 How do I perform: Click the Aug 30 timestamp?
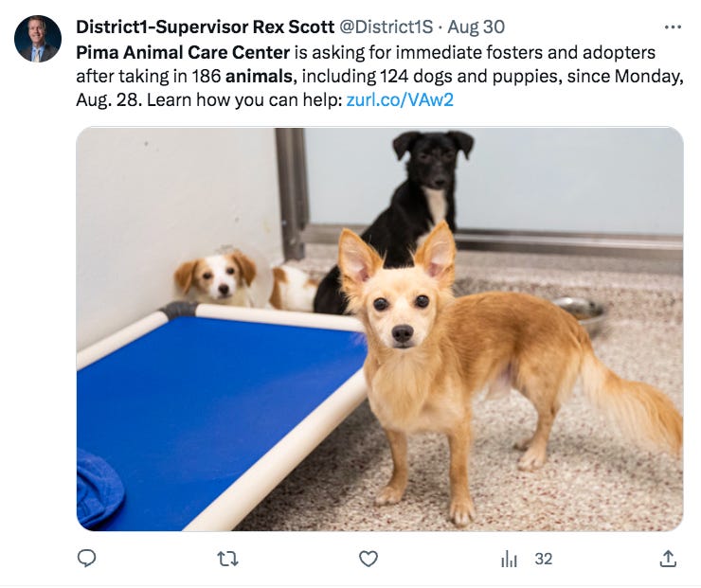[x=476, y=27]
